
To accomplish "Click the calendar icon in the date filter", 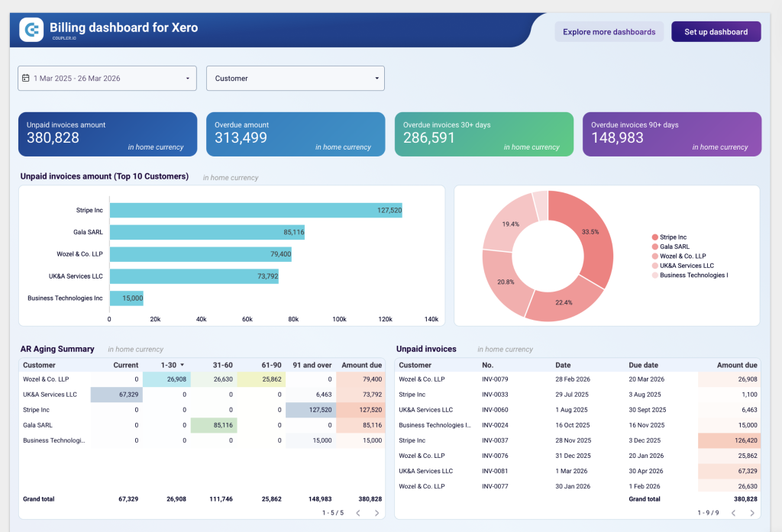I will (26, 78).
